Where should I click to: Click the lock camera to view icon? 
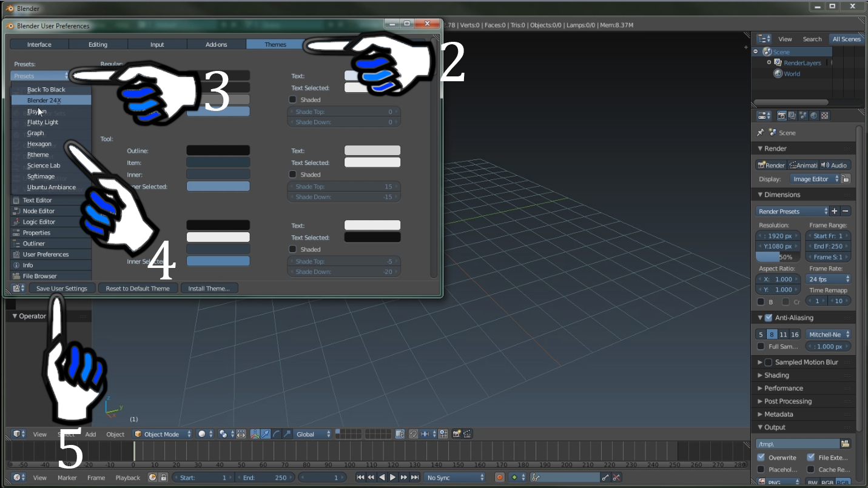[400, 434]
